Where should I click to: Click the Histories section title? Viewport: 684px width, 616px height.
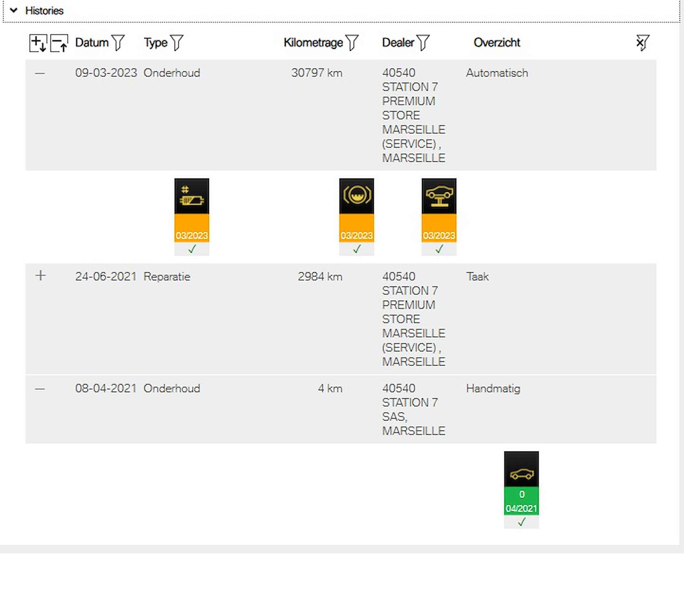pos(44,11)
